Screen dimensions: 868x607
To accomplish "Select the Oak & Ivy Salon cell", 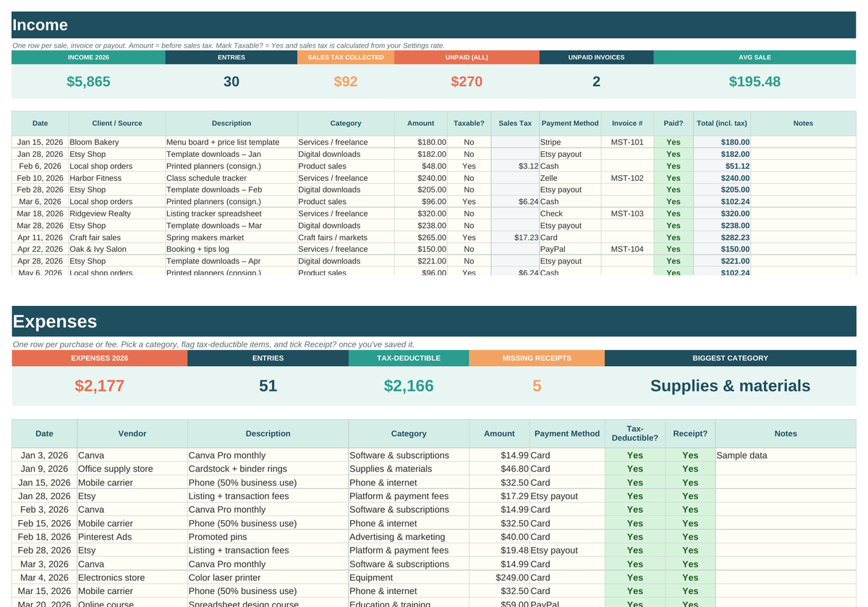I will (x=117, y=249).
